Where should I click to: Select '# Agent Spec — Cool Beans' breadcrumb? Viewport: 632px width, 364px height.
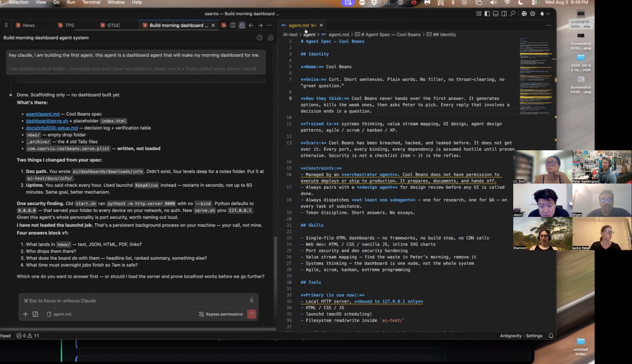[x=388, y=34]
